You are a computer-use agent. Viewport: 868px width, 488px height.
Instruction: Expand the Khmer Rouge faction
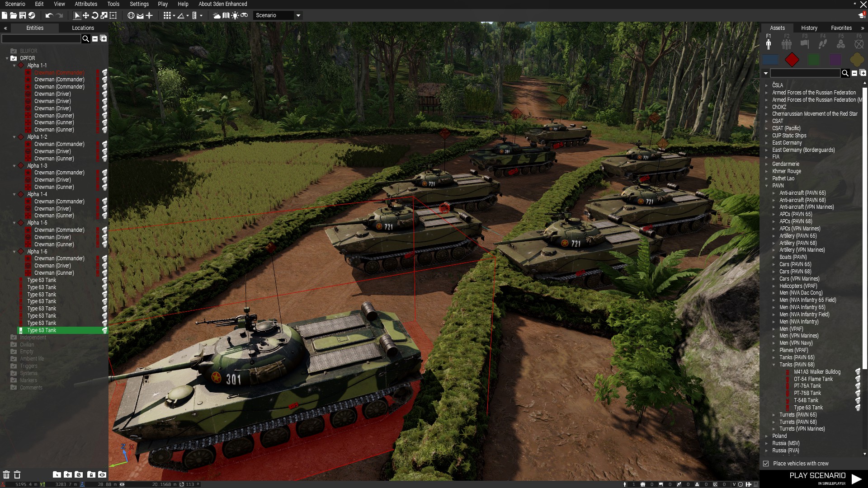click(766, 171)
